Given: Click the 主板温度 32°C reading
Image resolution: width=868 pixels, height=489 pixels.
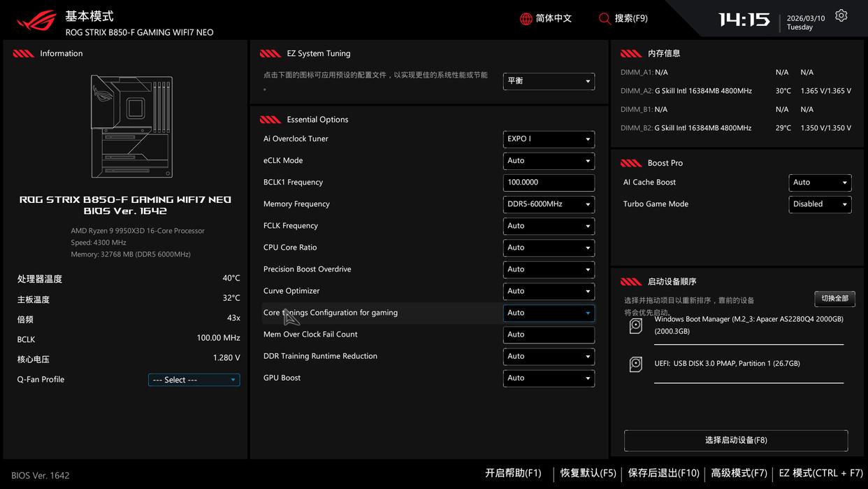Looking at the screenshot, I should (x=129, y=299).
